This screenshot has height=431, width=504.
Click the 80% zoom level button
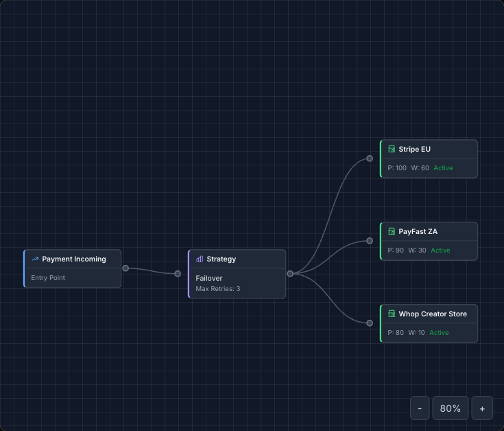click(x=451, y=408)
